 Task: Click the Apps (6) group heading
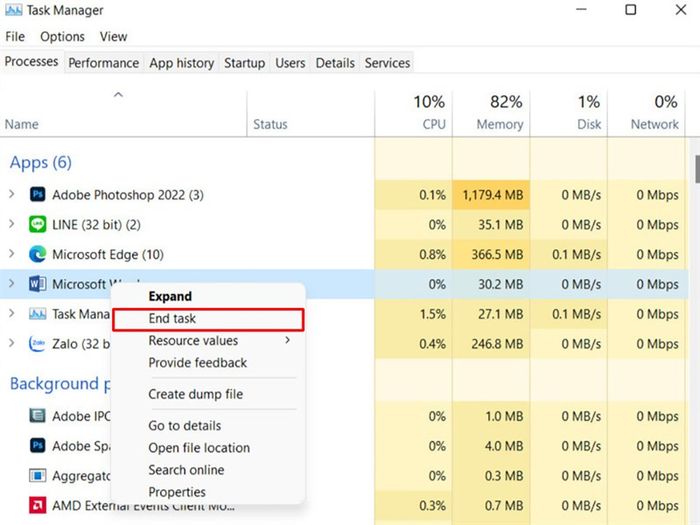click(41, 162)
